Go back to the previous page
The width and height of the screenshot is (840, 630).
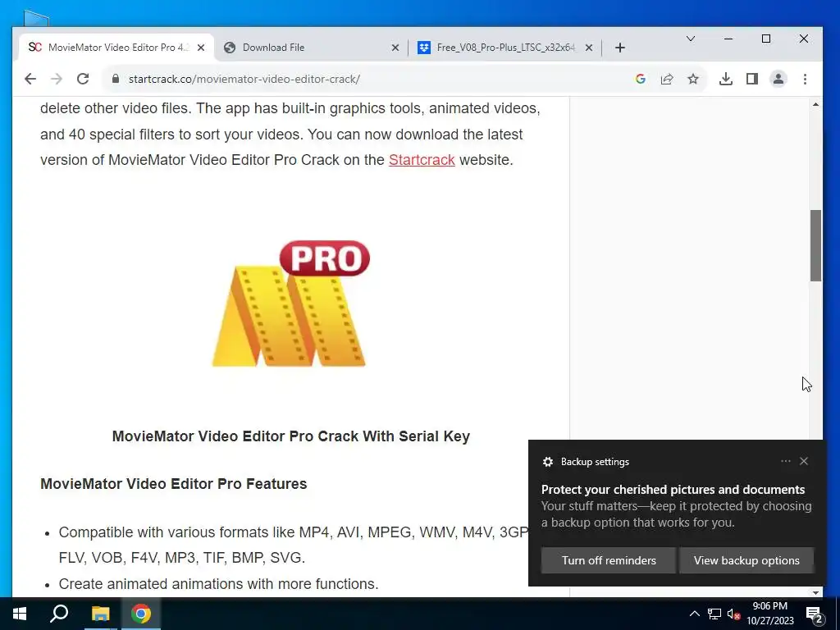(30, 80)
